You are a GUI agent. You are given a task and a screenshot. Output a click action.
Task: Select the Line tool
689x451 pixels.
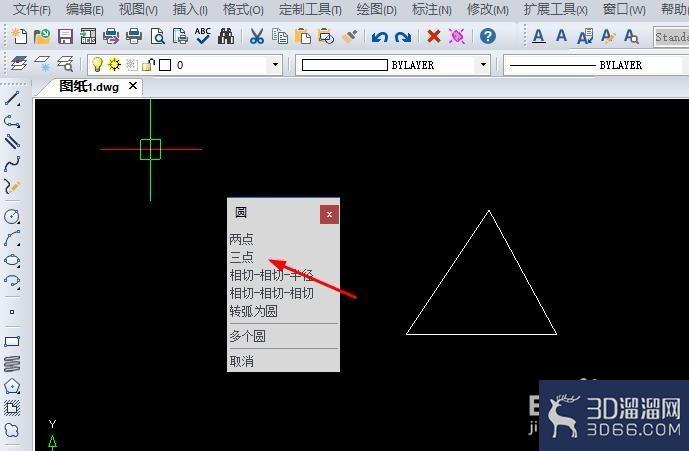12,98
